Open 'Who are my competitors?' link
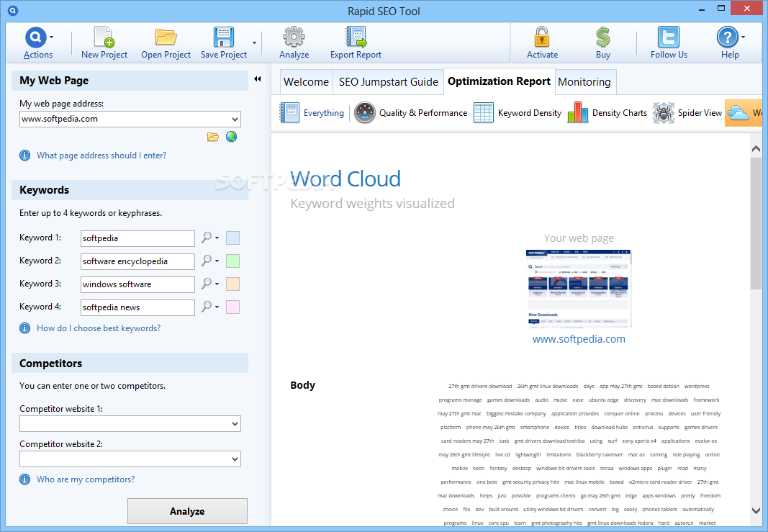The image size is (768, 532). [x=86, y=479]
